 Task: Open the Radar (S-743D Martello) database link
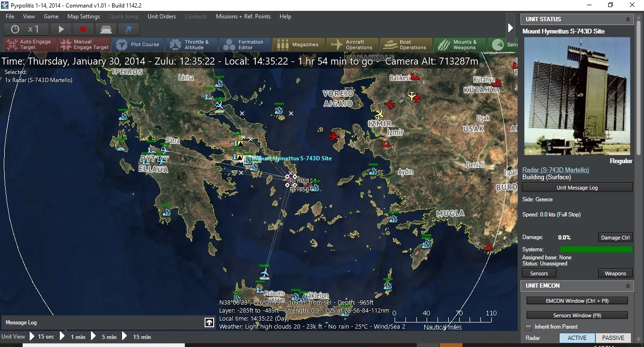click(x=555, y=170)
